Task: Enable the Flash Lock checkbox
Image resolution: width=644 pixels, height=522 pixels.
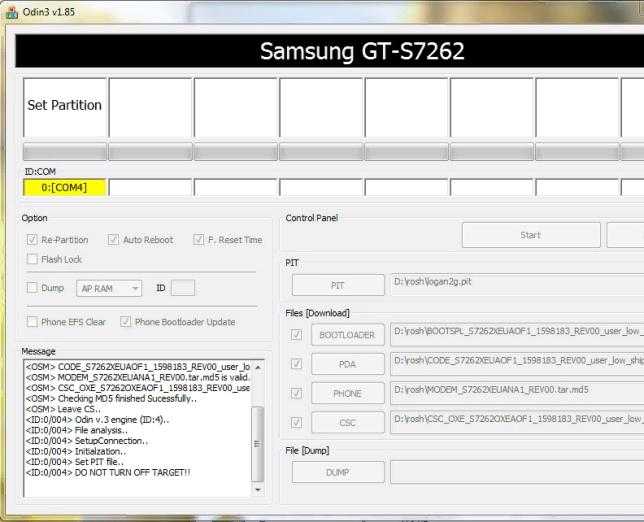Action: tap(32, 259)
